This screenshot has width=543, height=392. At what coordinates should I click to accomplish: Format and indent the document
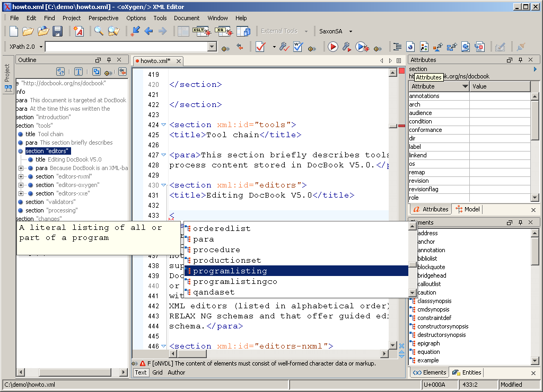point(397,47)
